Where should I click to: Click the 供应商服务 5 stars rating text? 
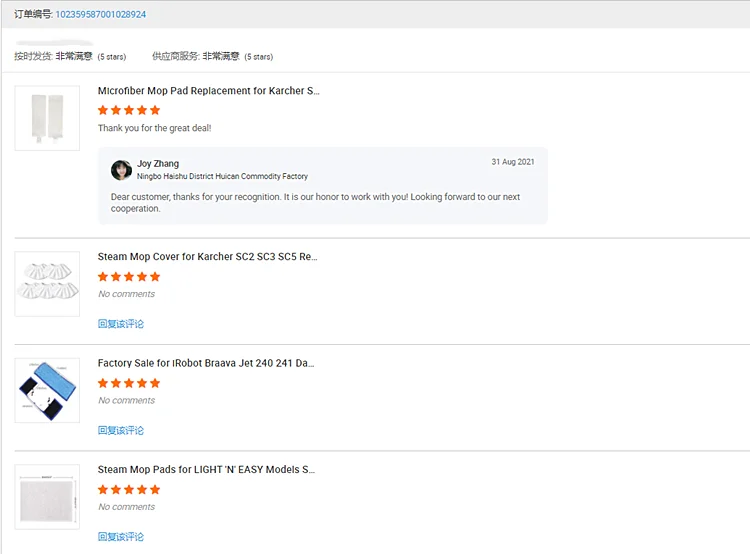coord(212,56)
